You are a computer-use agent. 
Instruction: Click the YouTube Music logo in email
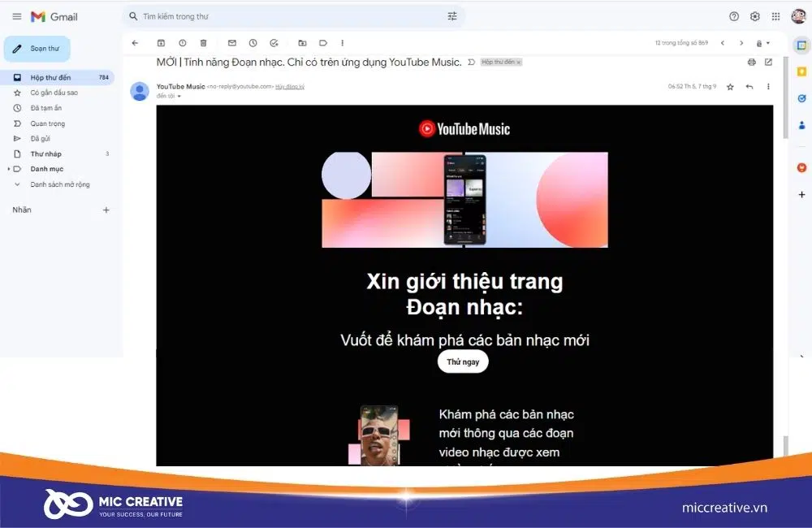[x=464, y=129]
